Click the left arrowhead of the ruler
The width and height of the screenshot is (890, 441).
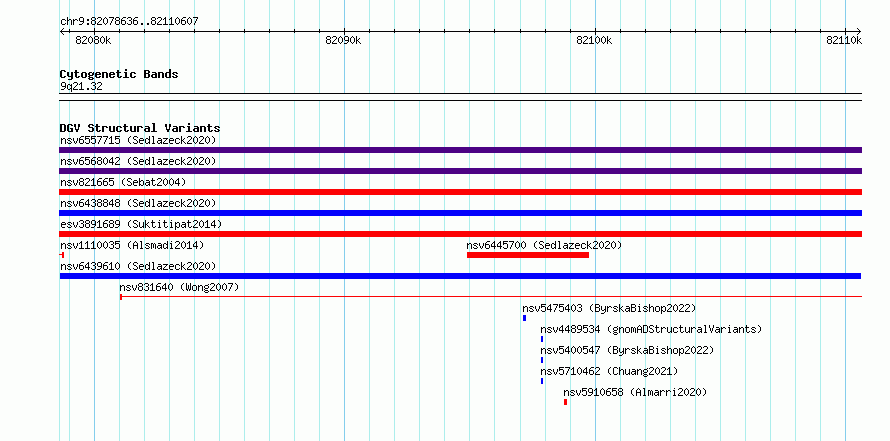point(62,31)
